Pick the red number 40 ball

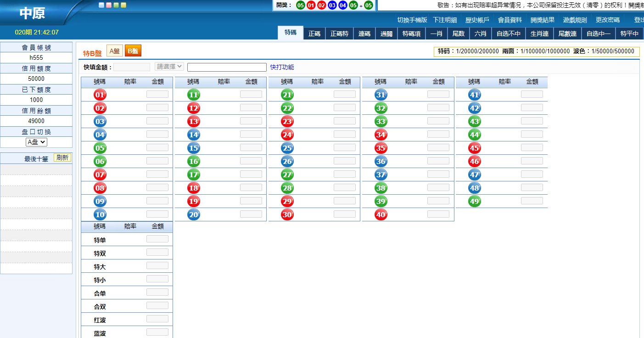click(x=381, y=215)
